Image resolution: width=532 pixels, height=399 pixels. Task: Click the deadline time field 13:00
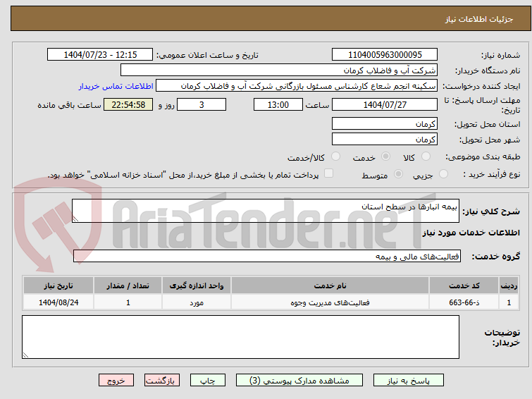278,104
